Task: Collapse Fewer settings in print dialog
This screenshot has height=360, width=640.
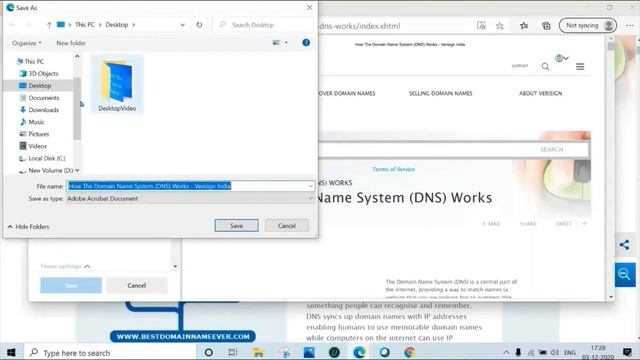Action: 65,267
